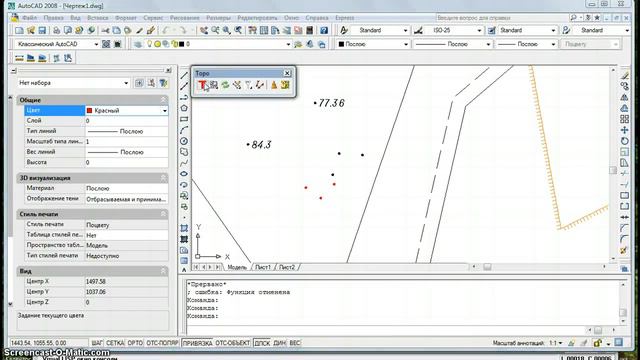Select the Arc tool in Draw toolbar
Screen dimensions: 640x360
[x=184, y=130]
